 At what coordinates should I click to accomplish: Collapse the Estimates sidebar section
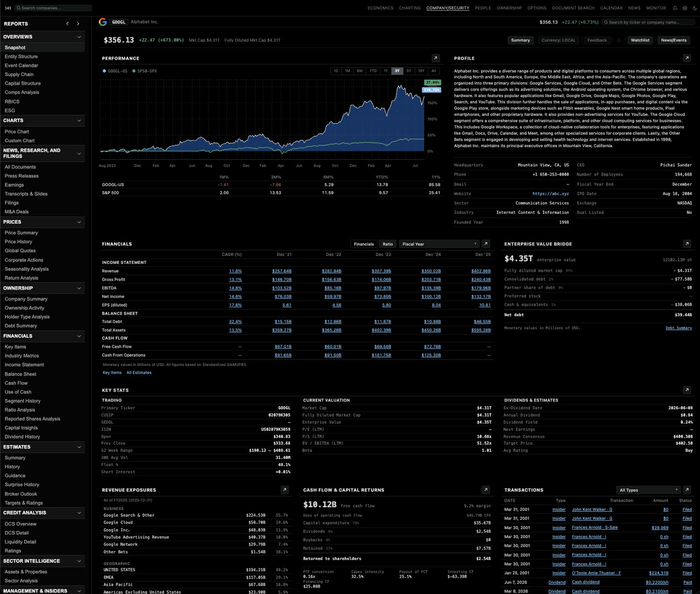point(79,447)
